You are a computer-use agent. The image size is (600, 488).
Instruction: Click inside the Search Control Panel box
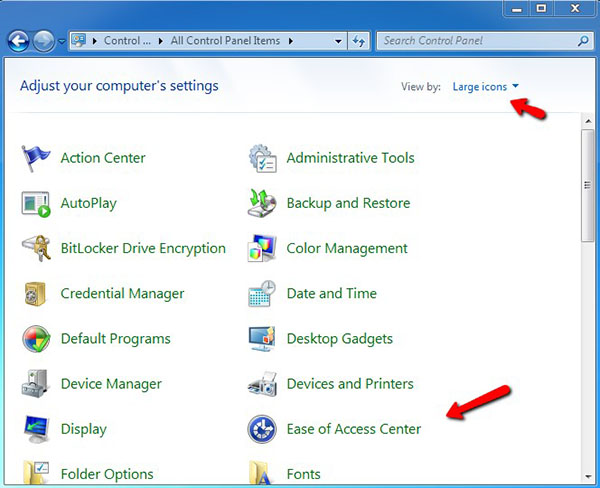[x=475, y=41]
